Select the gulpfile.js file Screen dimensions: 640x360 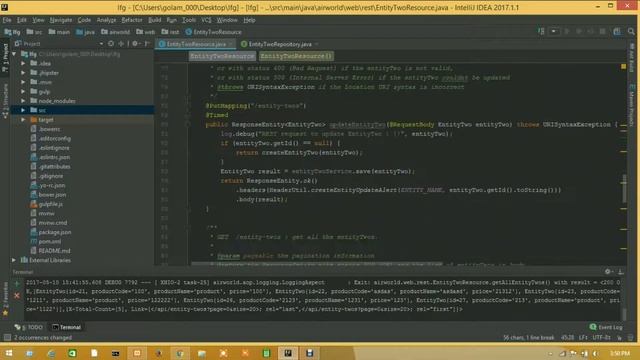tap(51, 204)
